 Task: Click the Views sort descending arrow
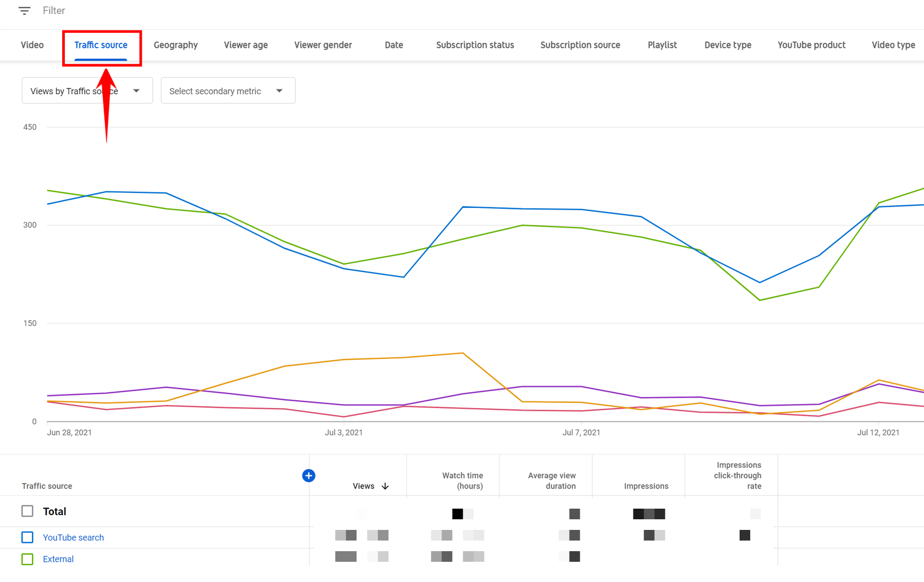[x=385, y=486]
